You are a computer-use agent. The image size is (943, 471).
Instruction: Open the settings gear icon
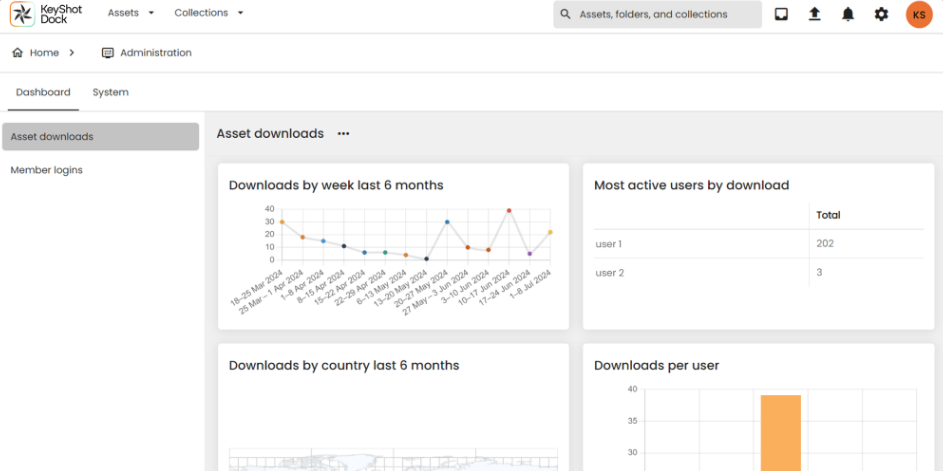tap(881, 14)
